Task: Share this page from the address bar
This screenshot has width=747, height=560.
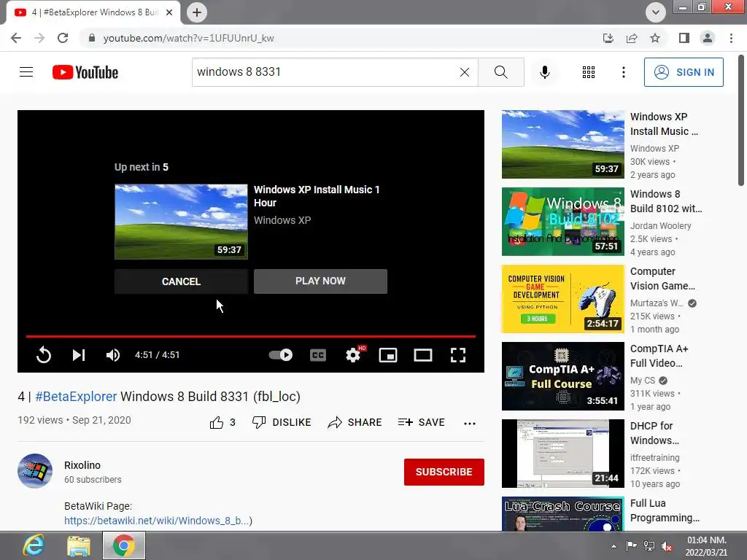Action: [x=632, y=38]
